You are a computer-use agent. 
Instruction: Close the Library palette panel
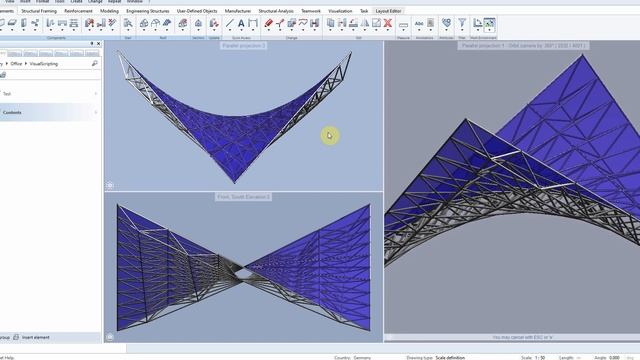[x=98, y=44]
